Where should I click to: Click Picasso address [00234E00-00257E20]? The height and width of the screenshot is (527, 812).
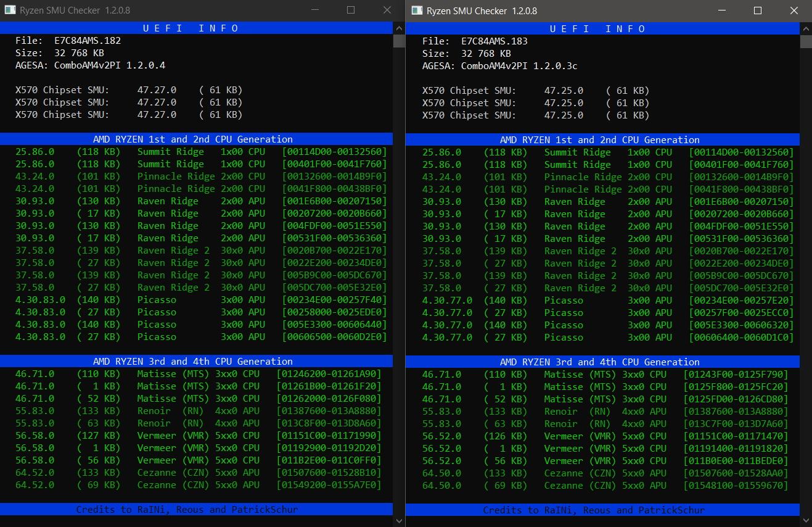(x=742, y=301)
